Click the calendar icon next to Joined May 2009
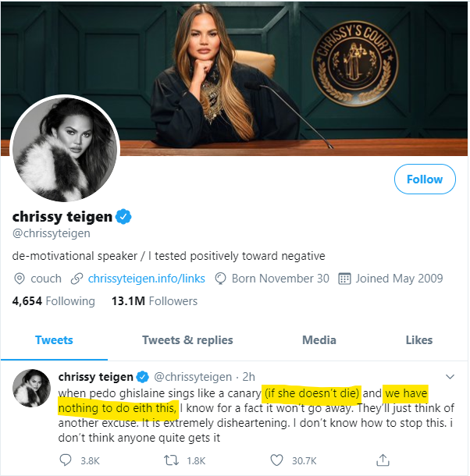The width and height of the screenshot is (470, 476). [x=344, y=279]
